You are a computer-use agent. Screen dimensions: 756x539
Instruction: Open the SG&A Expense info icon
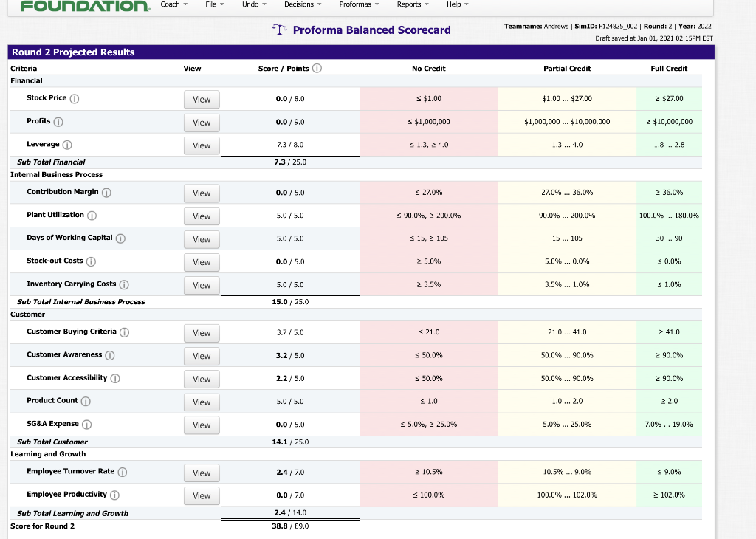[x=86, y=425]
